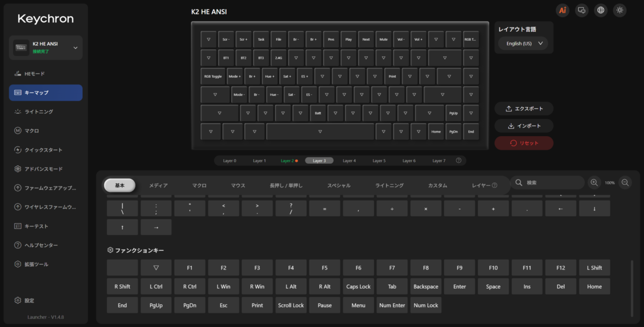Select Layer 1
Viewport: 644px width, 327px height.
259,161
